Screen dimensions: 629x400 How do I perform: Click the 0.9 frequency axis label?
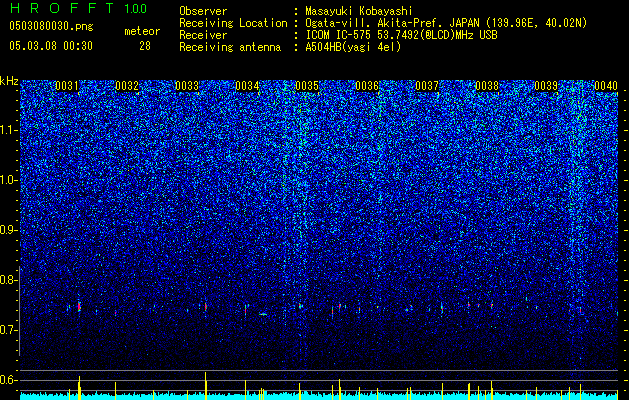point(9,230)
